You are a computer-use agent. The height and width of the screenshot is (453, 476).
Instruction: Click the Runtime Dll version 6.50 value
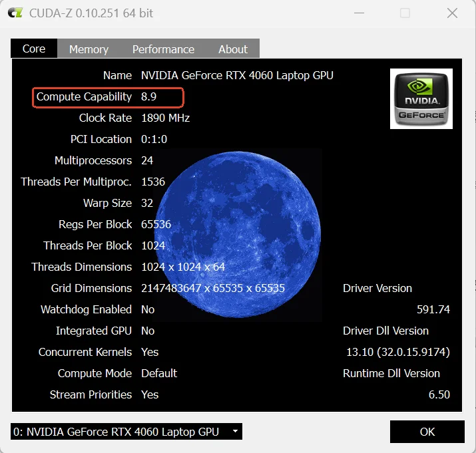[439, 394]
